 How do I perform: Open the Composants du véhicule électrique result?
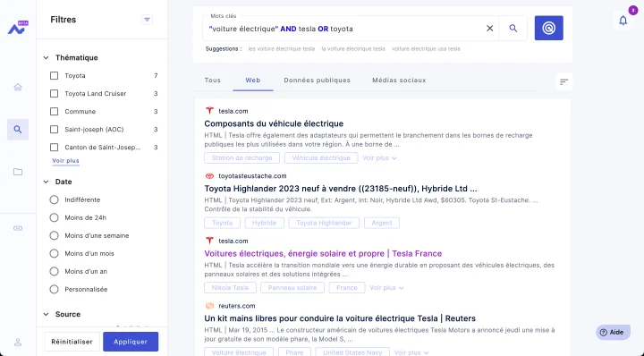click(x=274, y=123)
